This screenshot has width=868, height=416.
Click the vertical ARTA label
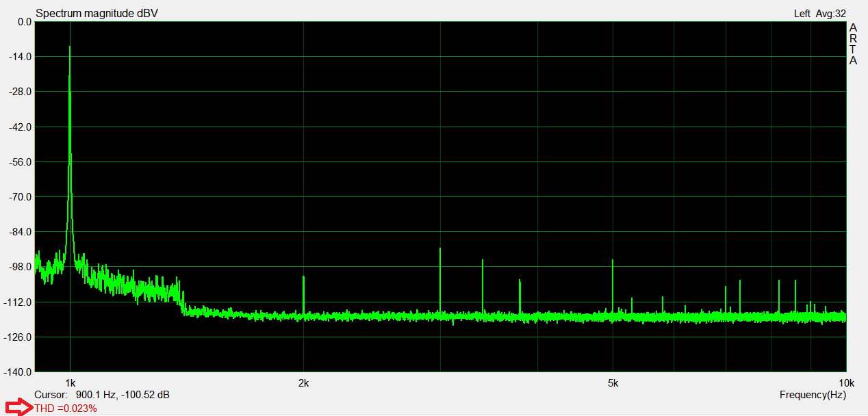pyautogui.click(x=853, y=44)
